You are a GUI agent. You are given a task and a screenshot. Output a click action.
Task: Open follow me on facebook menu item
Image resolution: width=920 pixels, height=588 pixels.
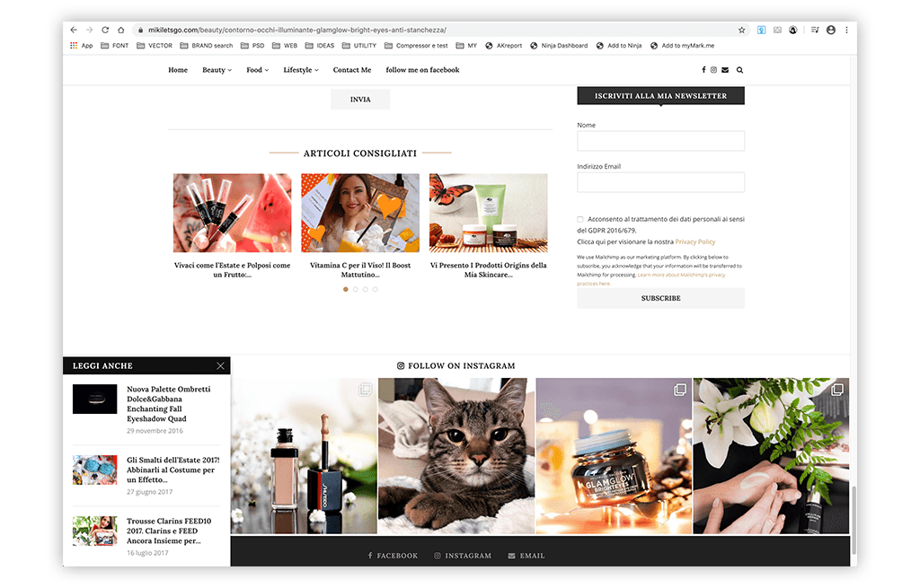[x=422, y=70]
